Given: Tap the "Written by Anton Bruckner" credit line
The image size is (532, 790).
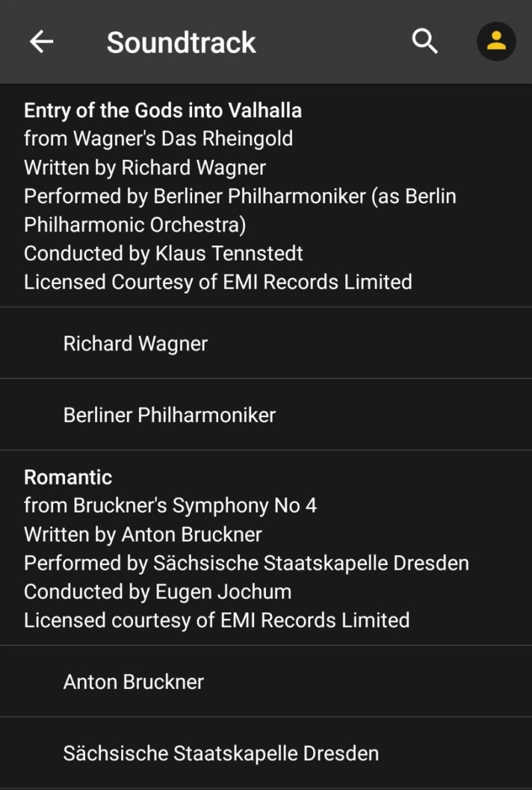Looking at the screenshot, I should [143, 534].
